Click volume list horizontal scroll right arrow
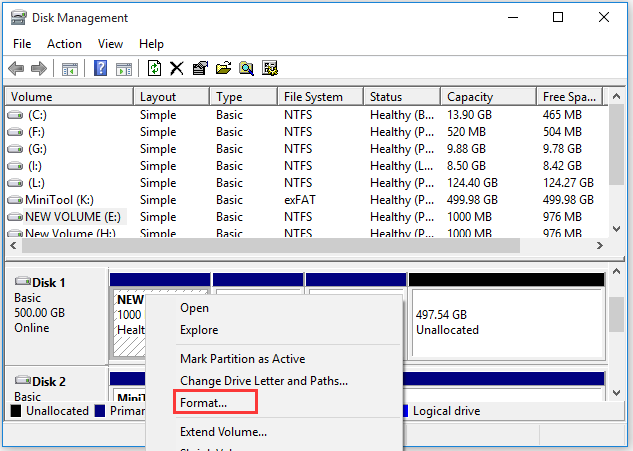This screenshot has height=451, width=633. coord(599,245)
